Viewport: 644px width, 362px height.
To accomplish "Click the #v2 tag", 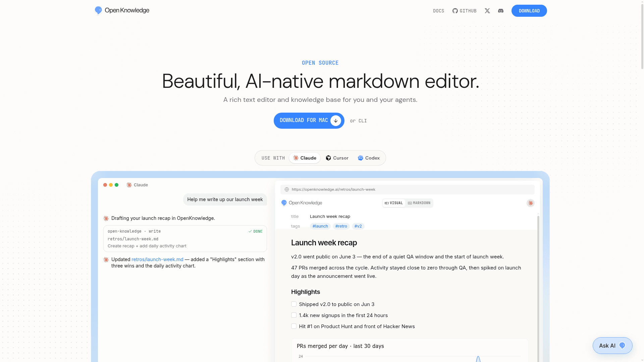I will (358, 226).
